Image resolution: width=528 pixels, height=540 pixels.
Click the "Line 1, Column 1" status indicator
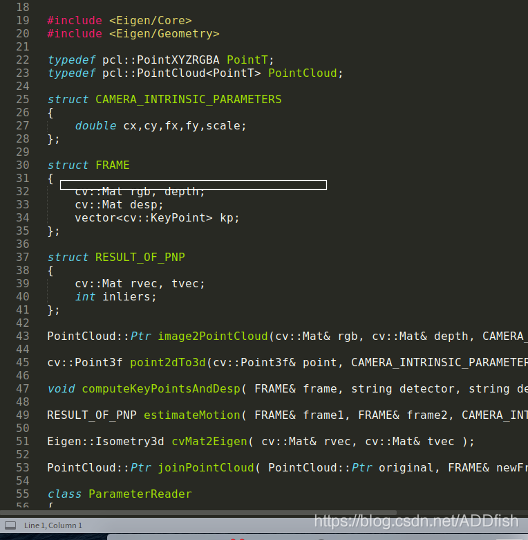click(x=53, y=525)
